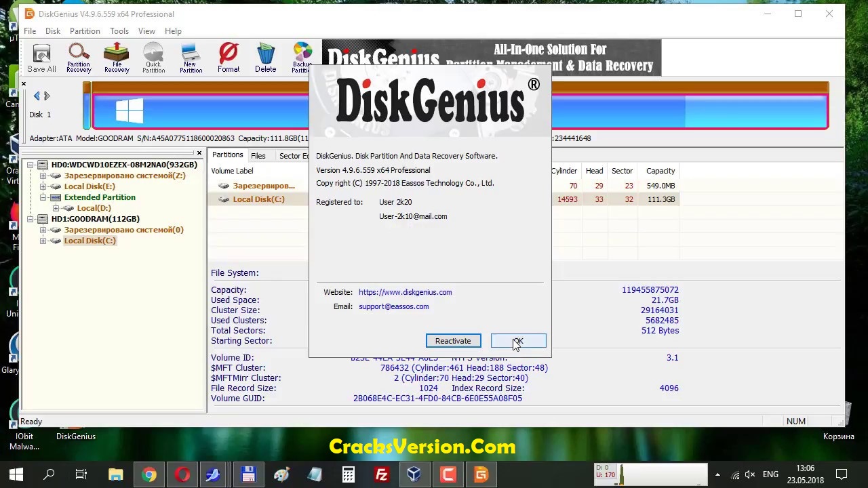The height and width of the screenshot is (488, 868).
Task: Launch the File Recovery tool
Action: click(x=117, y=58)
